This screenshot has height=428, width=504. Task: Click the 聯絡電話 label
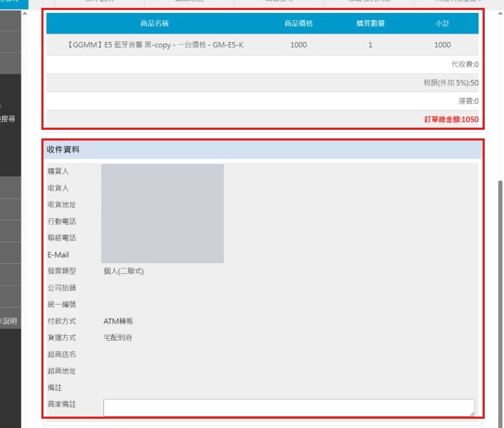[61, 238]
